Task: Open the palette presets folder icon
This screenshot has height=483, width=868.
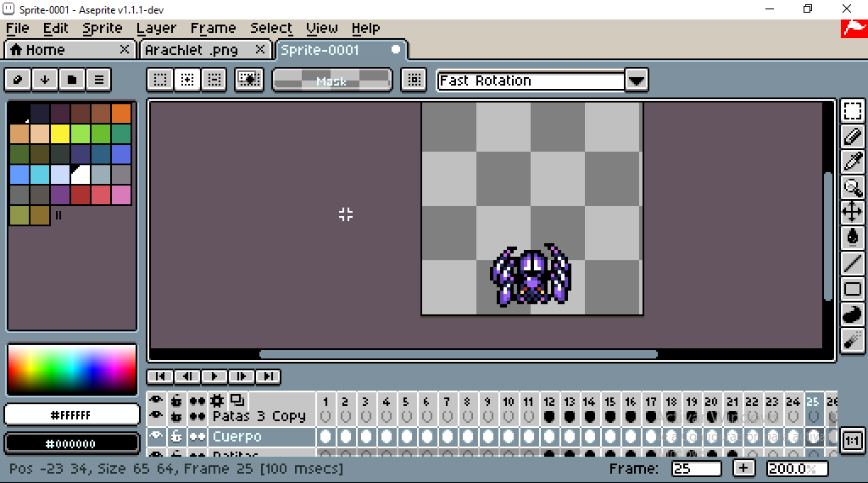Action: (72, 80)
